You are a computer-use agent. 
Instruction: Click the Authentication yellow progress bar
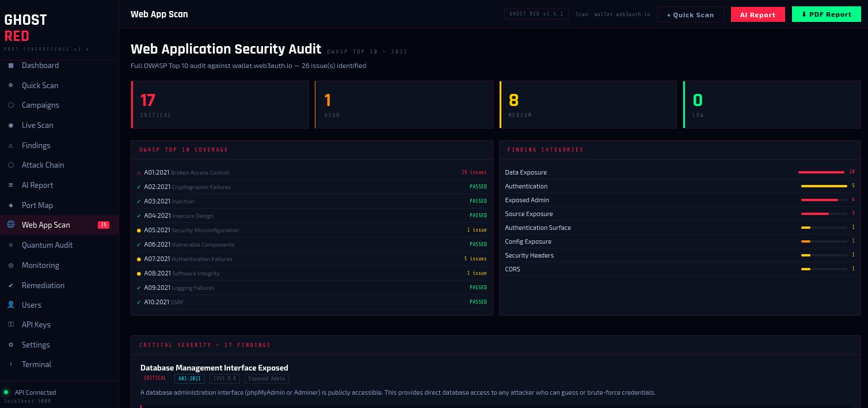point(824,186)
